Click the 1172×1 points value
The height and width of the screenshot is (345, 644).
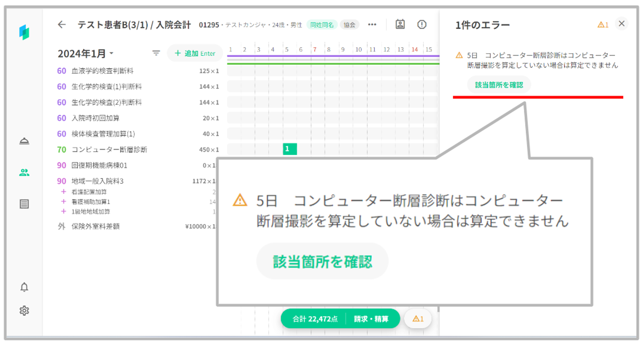204,181
